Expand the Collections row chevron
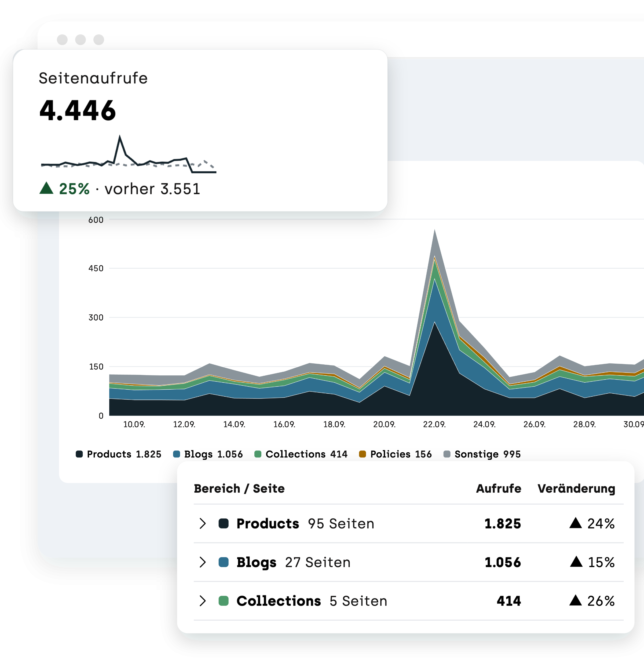The height and width of the screenshot is (665, 644). tap(203, 601)
